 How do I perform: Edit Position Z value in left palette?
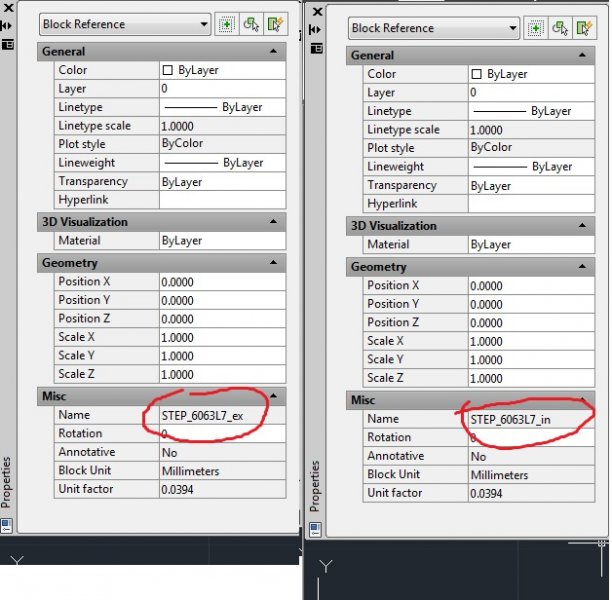[223, 319]
